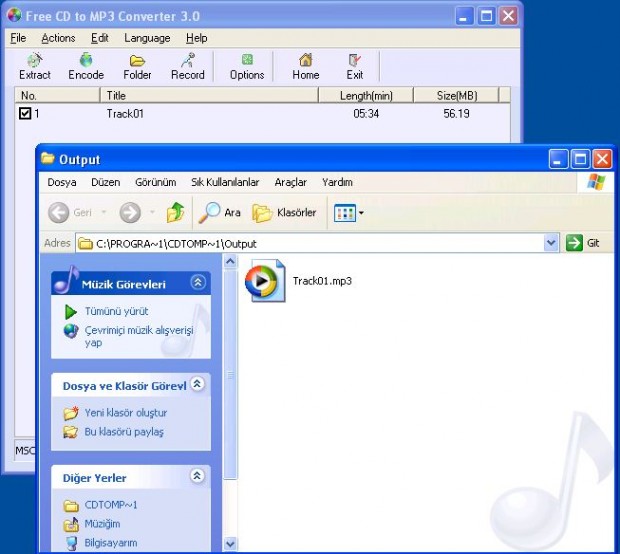This screenshot has width=620, height=554.
Task: Open the Bilgisayarım computer icon
Action: coord(71,543)
